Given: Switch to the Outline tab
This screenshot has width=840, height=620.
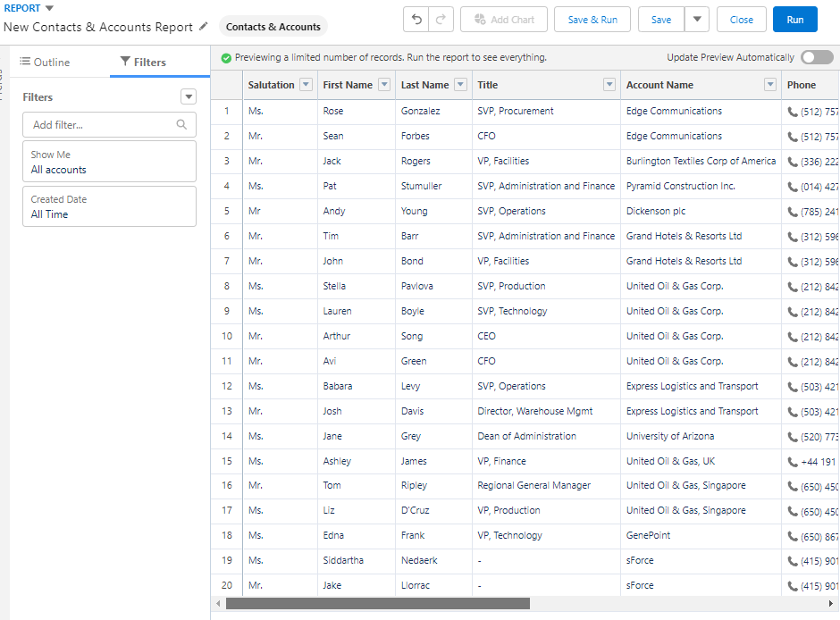Looking at the screenshot, I should pos(45,63).
